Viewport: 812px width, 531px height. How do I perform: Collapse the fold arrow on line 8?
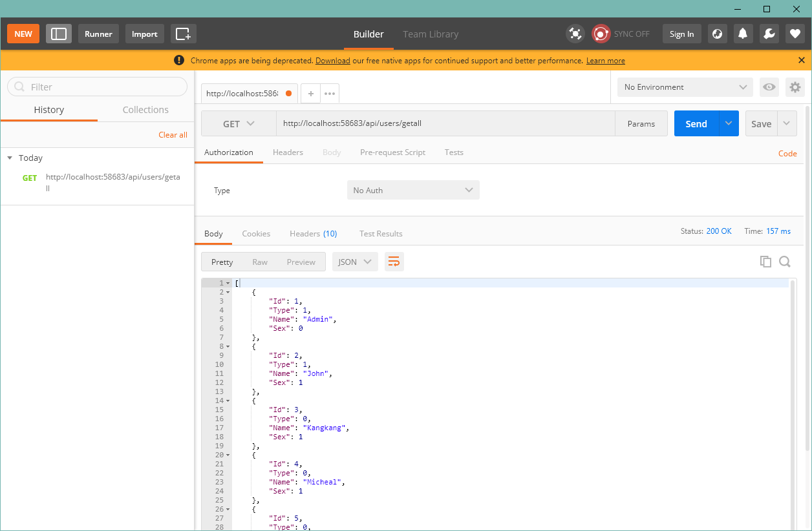pyautogui.click(x=228, y=346)
